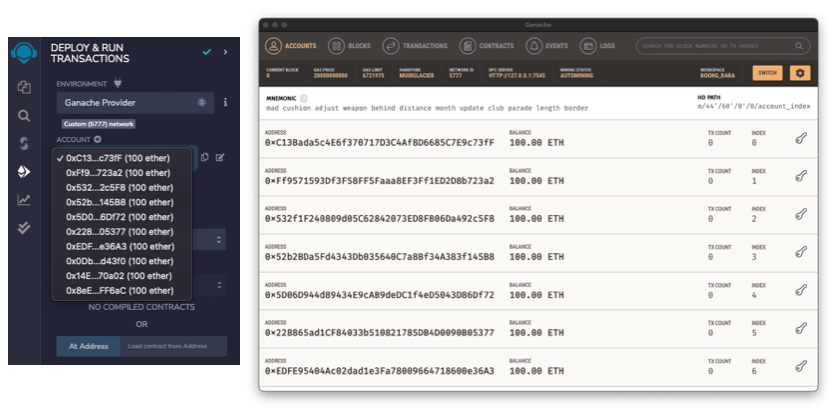Screen dimensions: 833x413
Task: Click the magnifier icon in Ganache search bar
Action: [799, 46]
